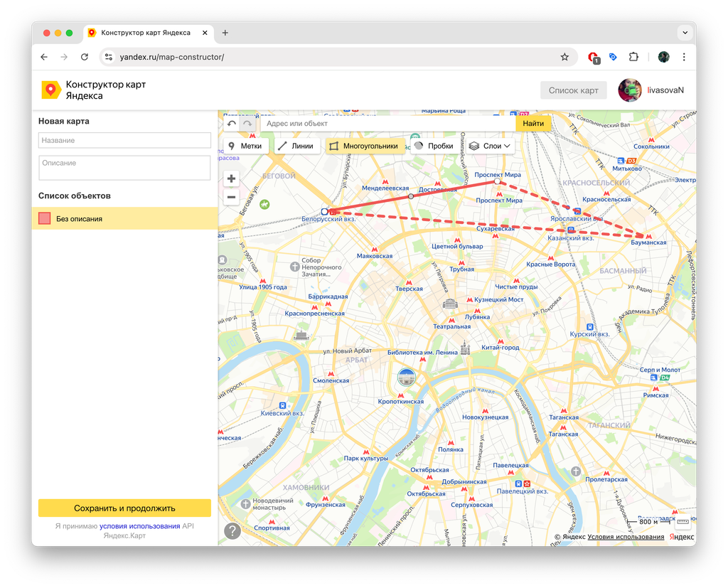The height and width of the screenshot is (588, 728).
Task: Click the Павелецкий вокзал station label
Action: click(x=523, y=491)
